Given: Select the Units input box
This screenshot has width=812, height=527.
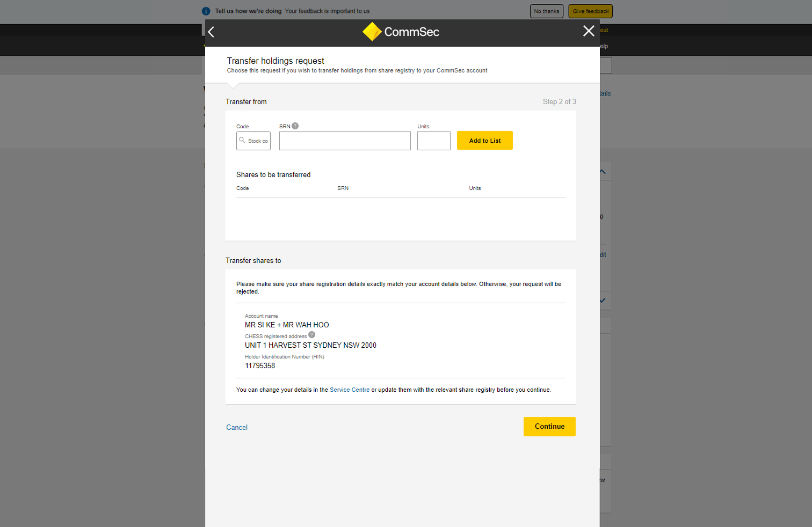Looking at the screenshot, I should [433, 141].
